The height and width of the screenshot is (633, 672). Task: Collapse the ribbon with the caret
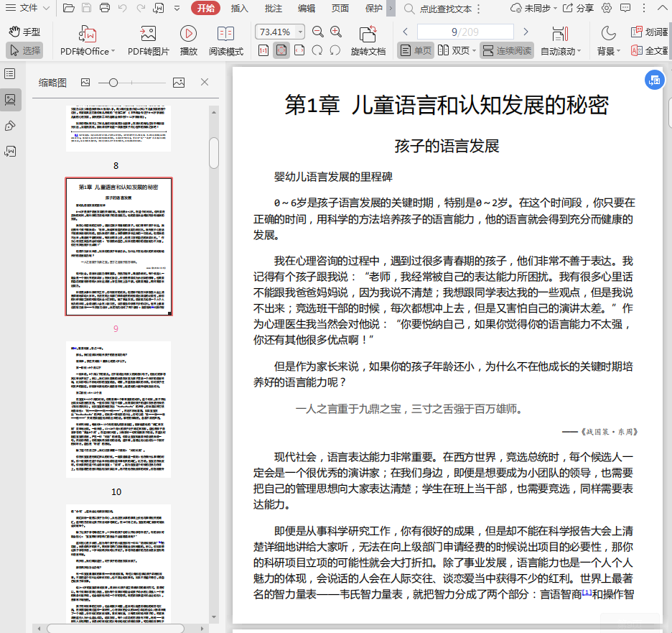(662, 8)
